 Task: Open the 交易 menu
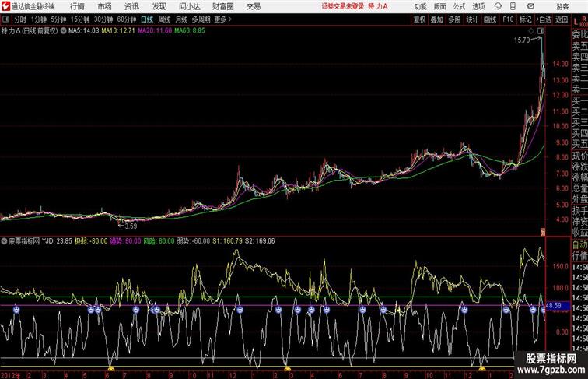(x=253, y=6)
